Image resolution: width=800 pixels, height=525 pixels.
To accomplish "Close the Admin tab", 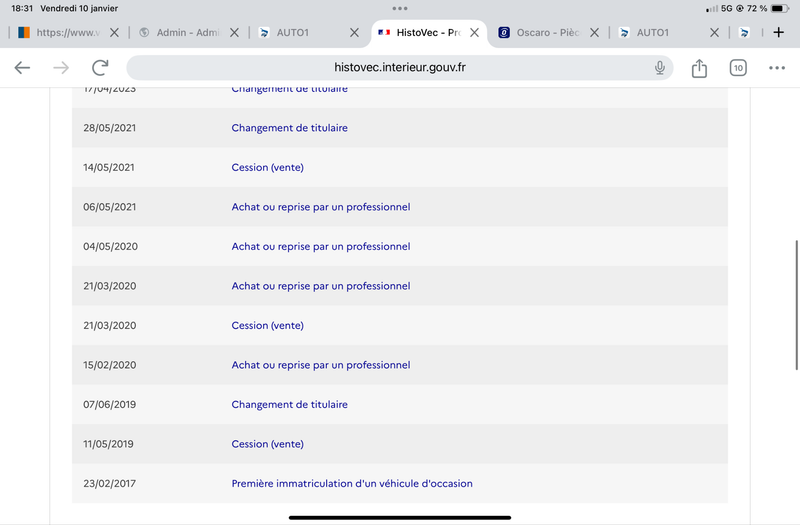I will click(234, 33).
